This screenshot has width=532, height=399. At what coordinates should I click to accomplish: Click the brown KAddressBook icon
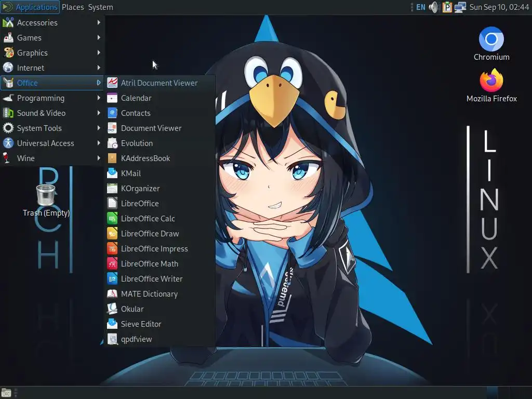click(112, 158)
